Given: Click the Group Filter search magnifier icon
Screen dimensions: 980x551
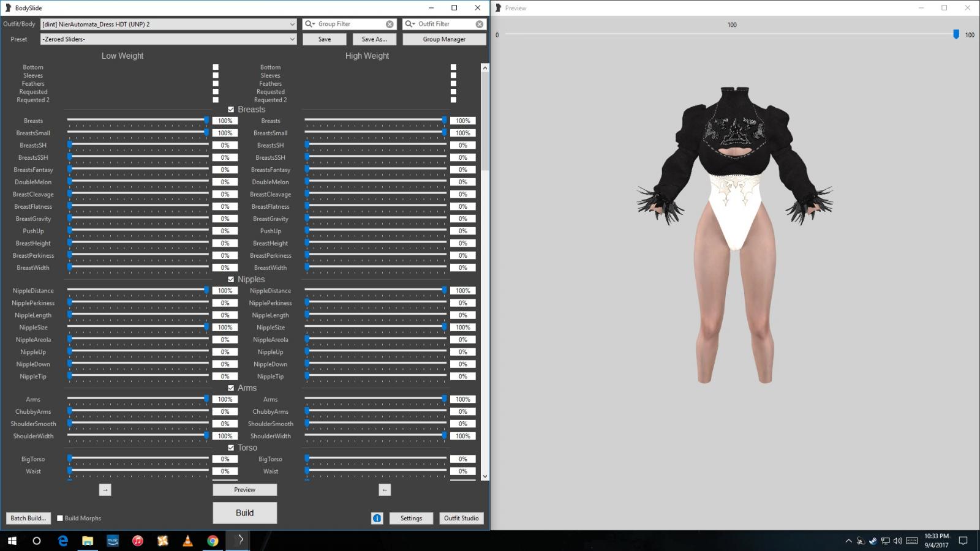Looking at the screenshot, I should [310, 24].
